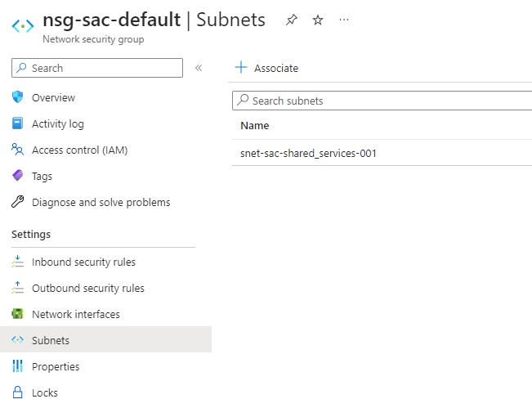Click the Overview shield icon
The width and height of the screenshot is (532, 399).
pyautogui.click(x=17, y=97)
